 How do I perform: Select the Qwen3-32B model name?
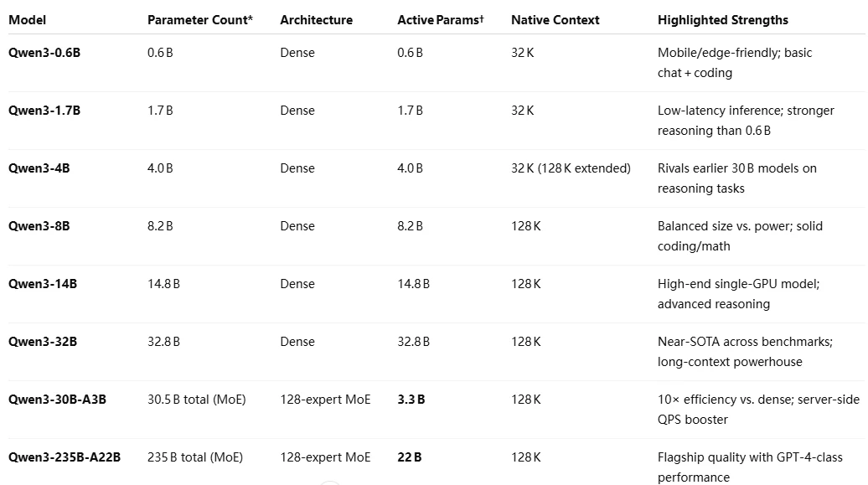click(x=43, y=342)
